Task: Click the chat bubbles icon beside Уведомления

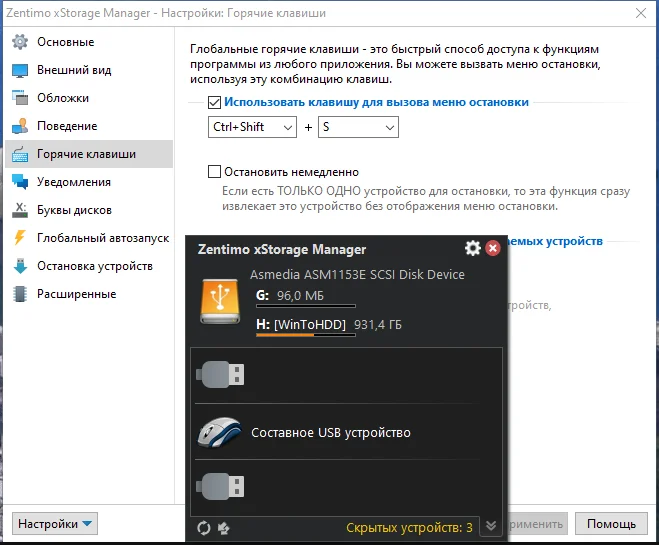Action: (x=20, y=182)
